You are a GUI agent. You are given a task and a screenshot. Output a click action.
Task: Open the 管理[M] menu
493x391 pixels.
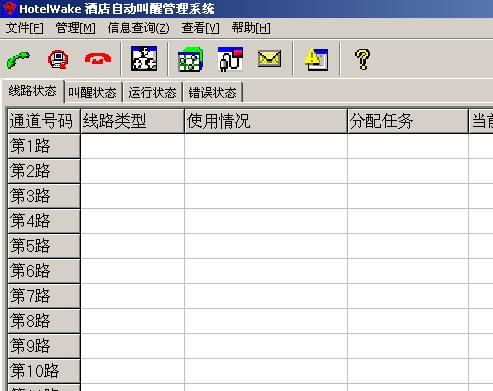pos(75,28)
